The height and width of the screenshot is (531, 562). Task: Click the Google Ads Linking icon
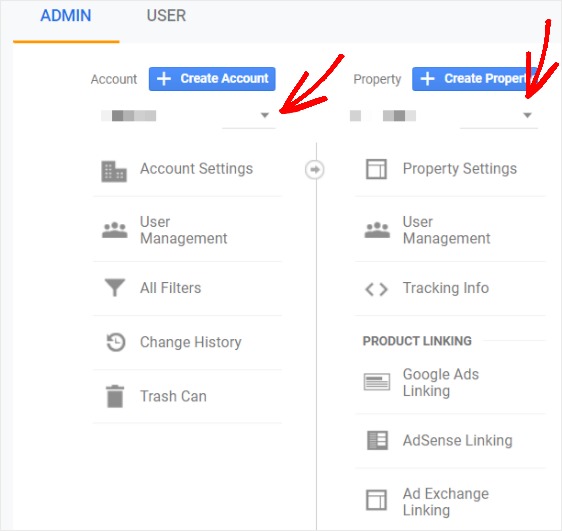377,382
